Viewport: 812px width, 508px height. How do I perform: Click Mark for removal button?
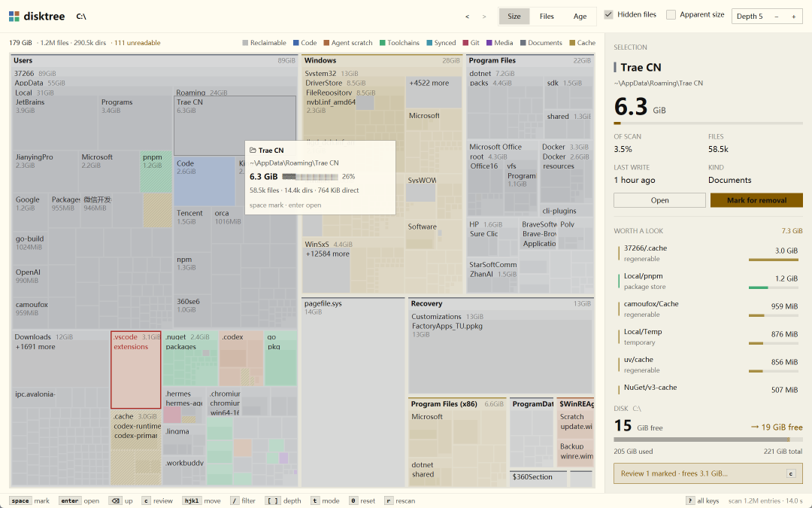pos(756,200)
